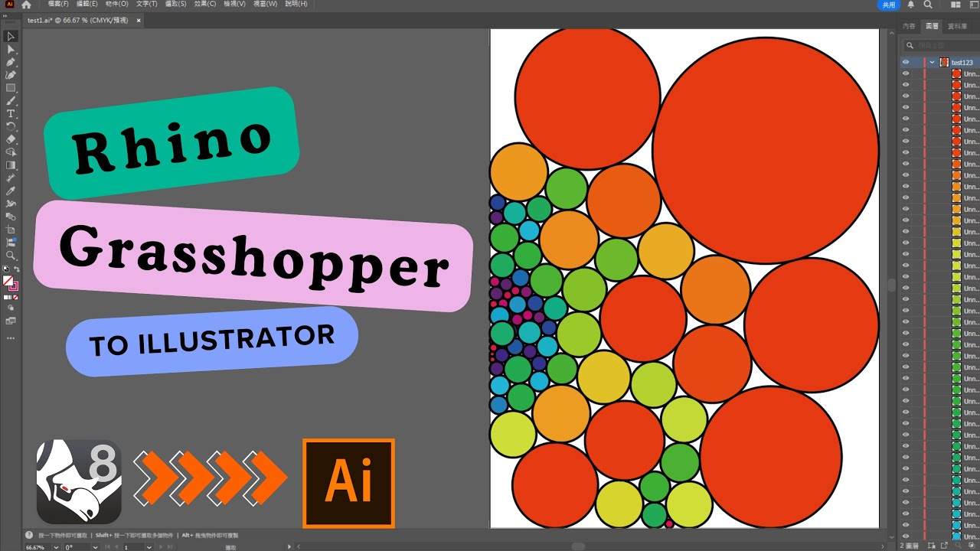Screen dimensions: 980x551
Task: Select the Eraser tool
Action: pyautogui.click(x=11, y=139)
